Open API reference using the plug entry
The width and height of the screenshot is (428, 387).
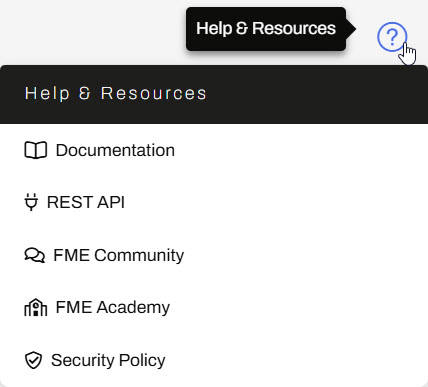[x=214, y=202]
